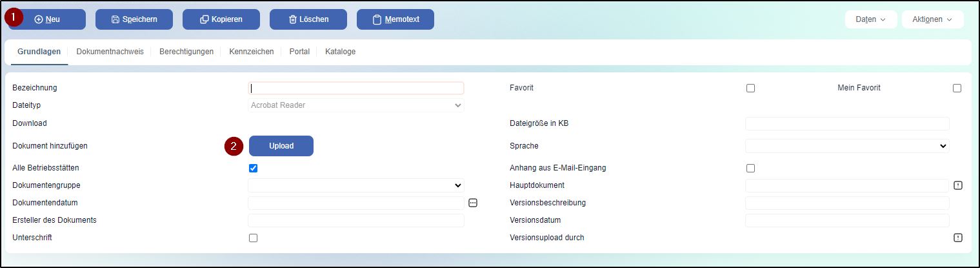Expand the Sprache dropdown
980x268 pixels.
point(847,146)
